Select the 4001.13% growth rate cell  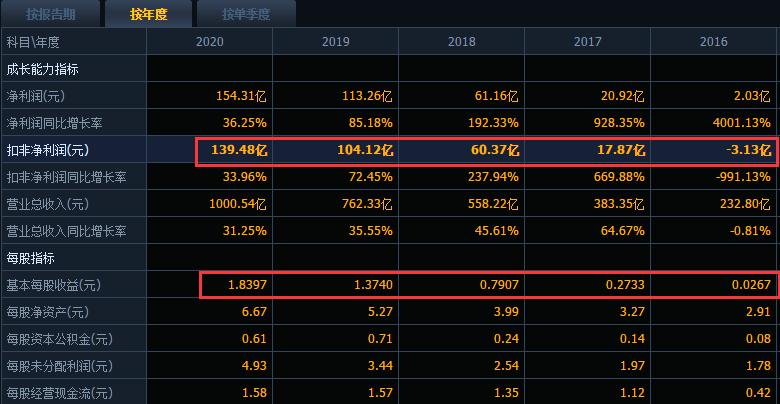coord(741,124)
